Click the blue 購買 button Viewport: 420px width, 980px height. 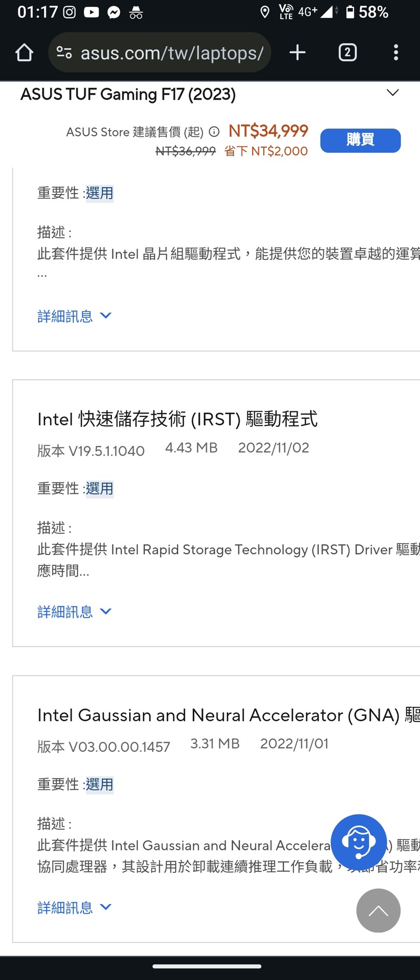coord(360,140)
